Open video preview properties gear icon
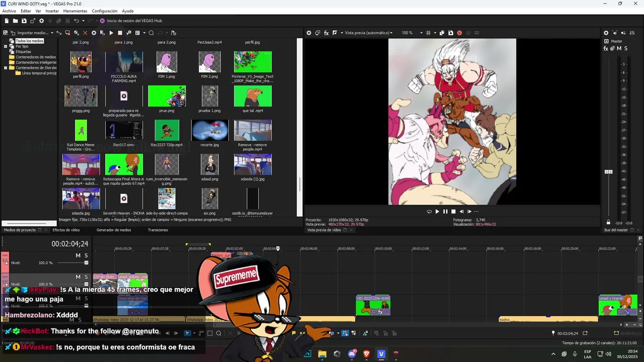Image resolution: width=644 pixels, height=362 pixels. coord(309,33)
